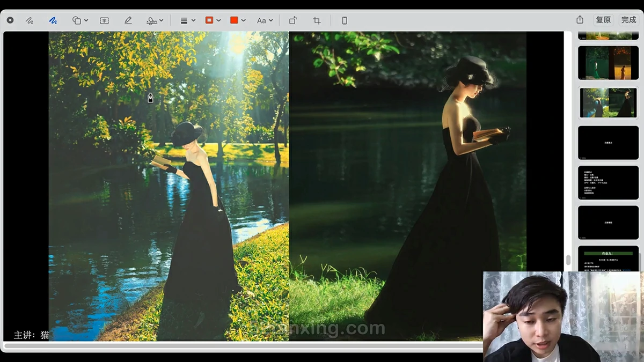This screenshot has width=644, height=362.
Task: Select the Highlight pen tool
Action: [128, 20]
